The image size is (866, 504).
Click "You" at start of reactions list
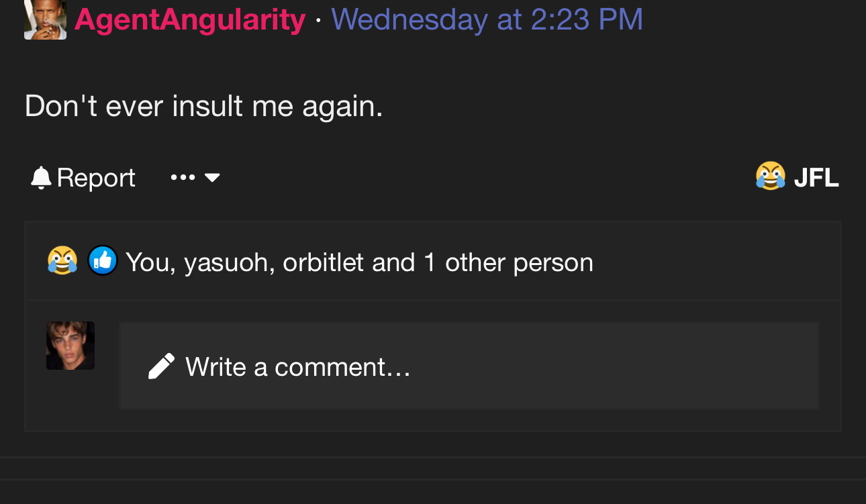coord(151,262)
